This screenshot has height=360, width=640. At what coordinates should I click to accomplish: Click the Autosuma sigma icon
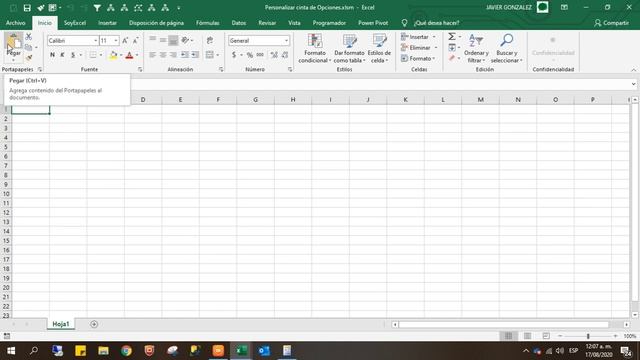pos(452,37)
